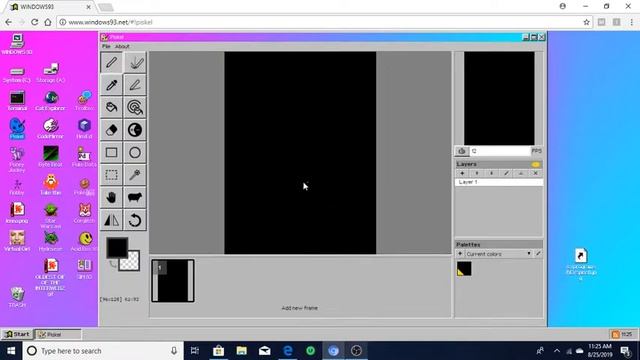Open the WINDOWS 93 desktop icon
Screen dimensions: 640x360
17,44
